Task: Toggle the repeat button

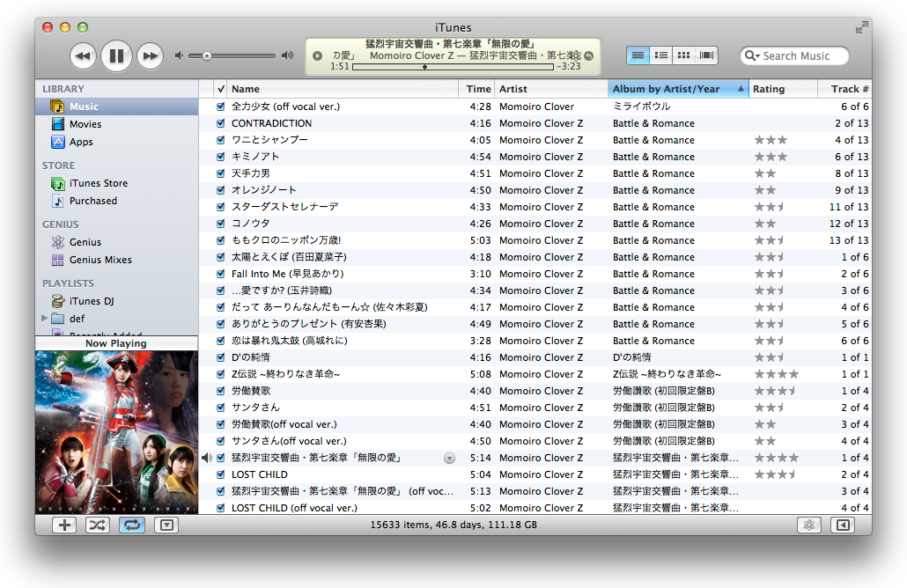Action: click(x=131, y=526)
